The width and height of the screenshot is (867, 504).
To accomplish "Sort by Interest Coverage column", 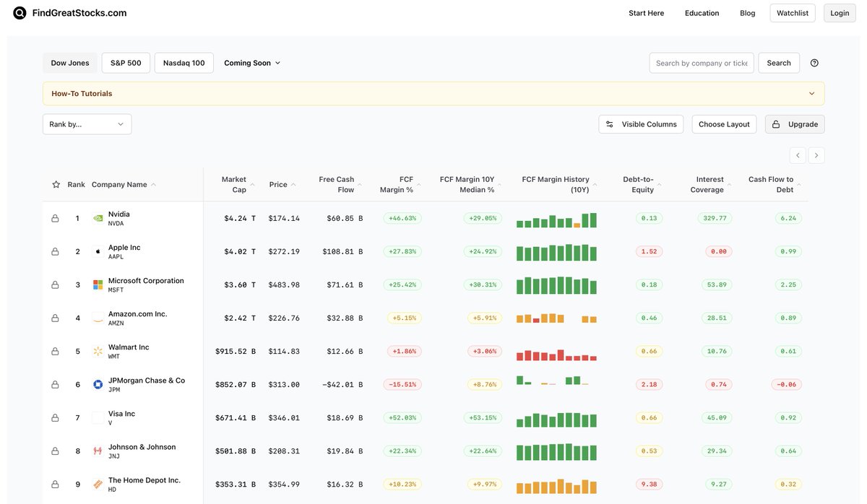I will (712, 184).
